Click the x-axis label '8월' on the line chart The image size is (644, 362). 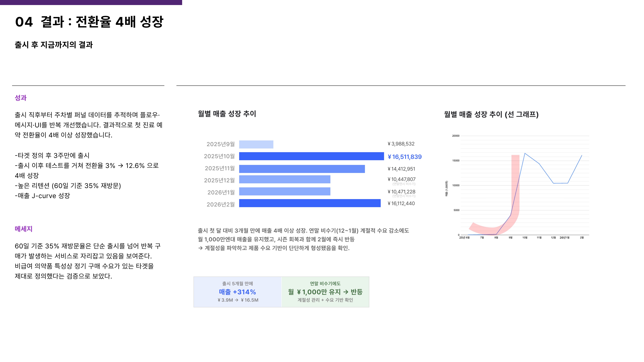tap(496, 238)
